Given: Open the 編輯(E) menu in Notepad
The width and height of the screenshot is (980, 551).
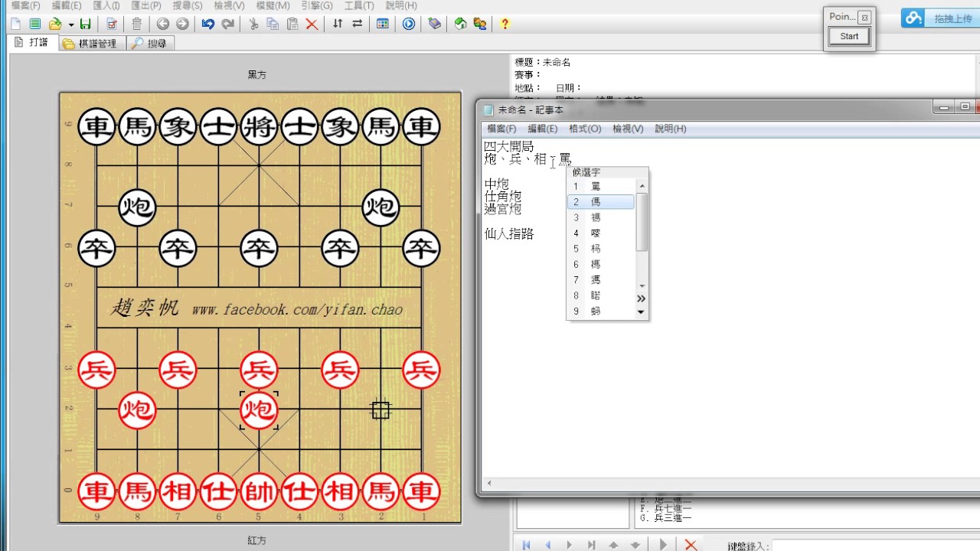Looking at the screenshot, I should pos(543,129).
